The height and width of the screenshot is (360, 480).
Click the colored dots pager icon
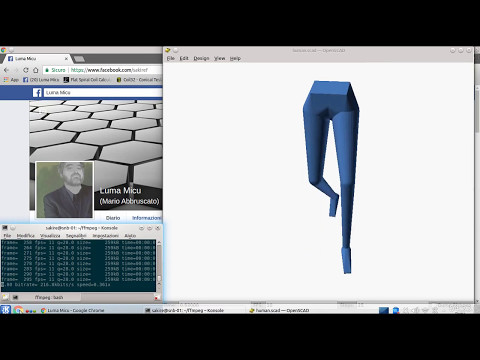[x=31, y=311]
